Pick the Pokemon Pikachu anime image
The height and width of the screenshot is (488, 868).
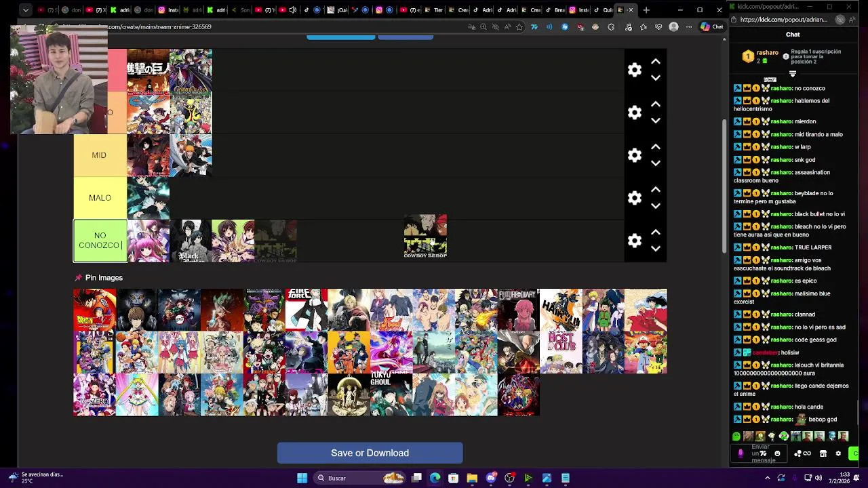coord(646,352)
